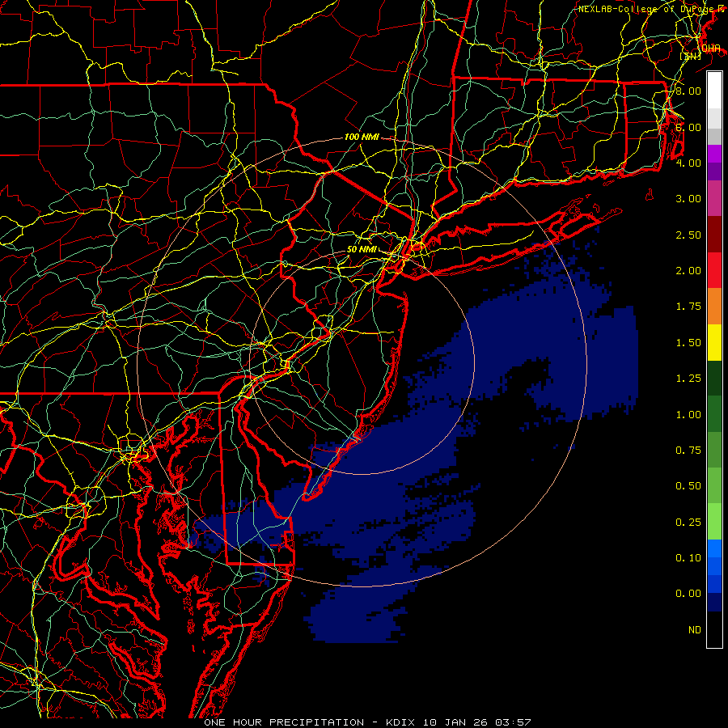Click the orange 1.75 legend swatch
728x728 pixels.
pos(714,307)
